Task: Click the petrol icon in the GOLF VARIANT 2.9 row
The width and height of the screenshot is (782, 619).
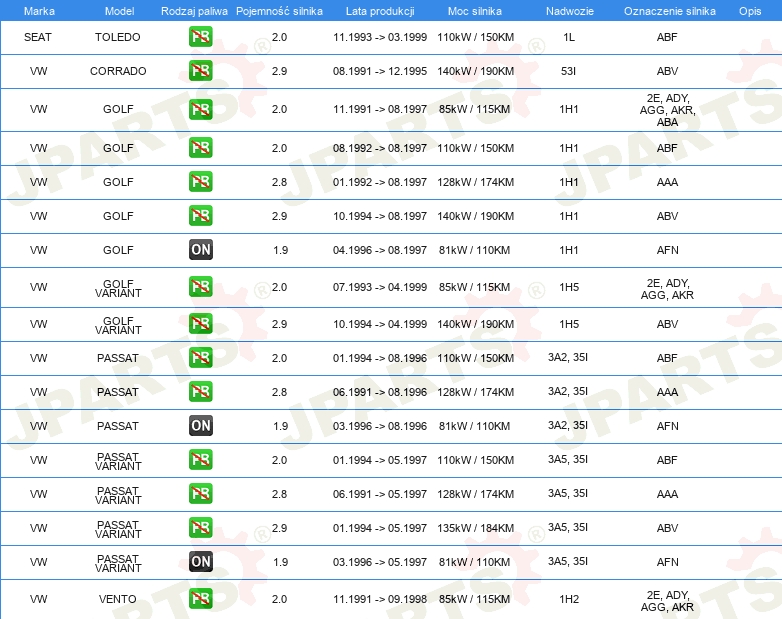Action: coord(200,324)
